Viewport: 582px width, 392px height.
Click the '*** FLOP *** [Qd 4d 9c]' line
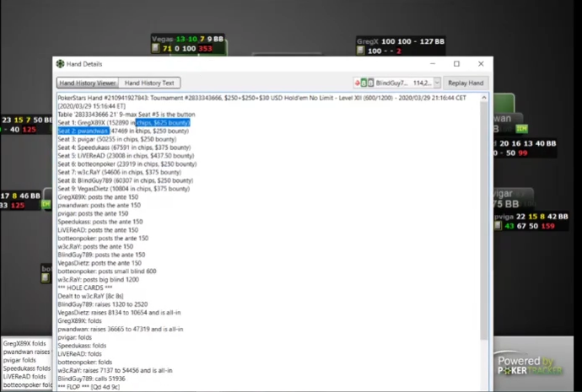point(89,386)
